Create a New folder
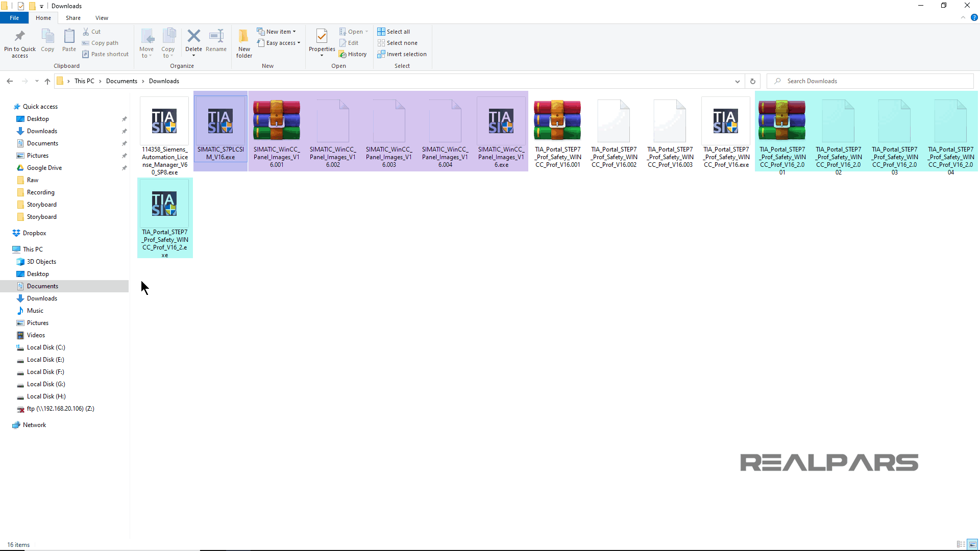 click(x=244, y=43)
